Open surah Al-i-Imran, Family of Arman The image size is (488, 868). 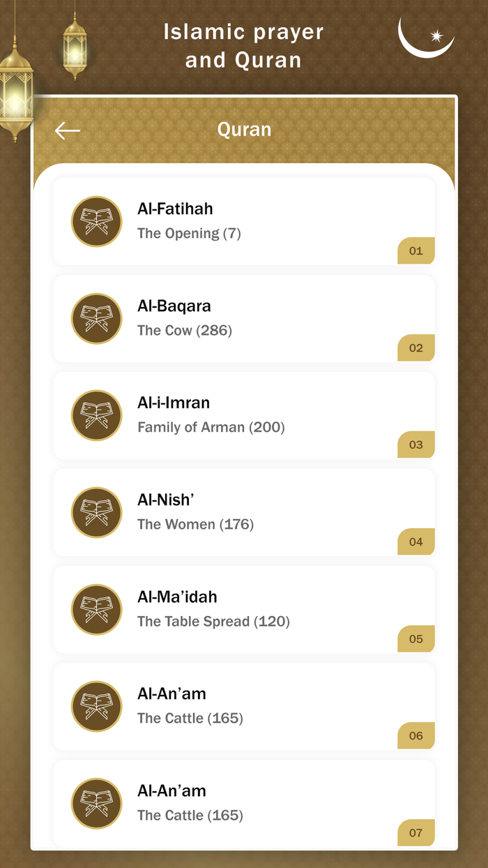tap(244, 415)
